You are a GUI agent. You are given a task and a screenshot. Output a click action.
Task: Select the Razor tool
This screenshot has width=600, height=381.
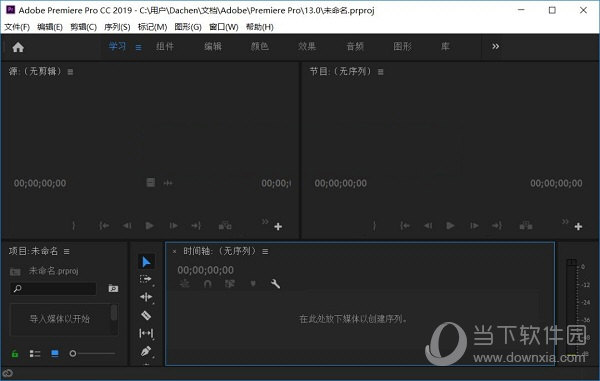click(146, 315)
